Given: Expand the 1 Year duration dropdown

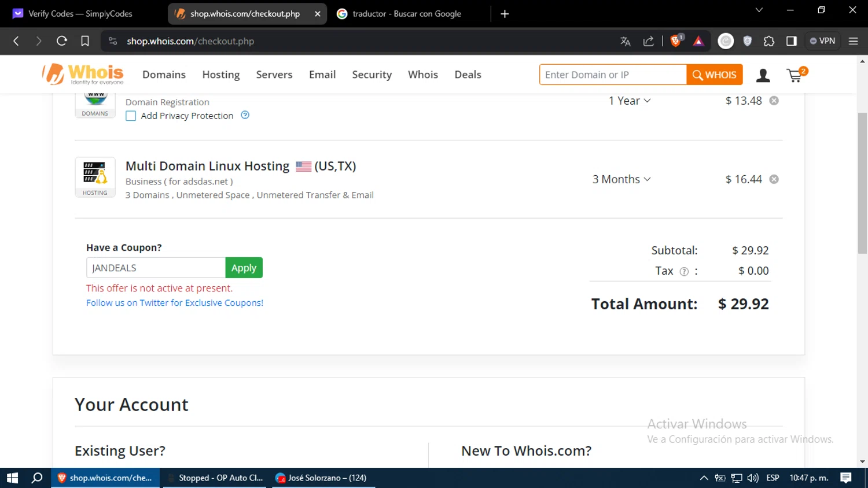Looking at the screenshot, I should coord(630,101).
